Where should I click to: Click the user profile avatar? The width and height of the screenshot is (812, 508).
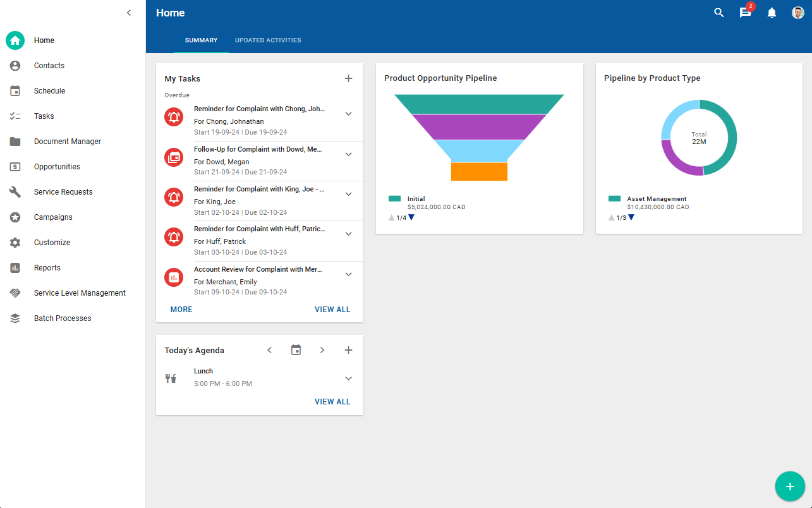click(x=798, y=13)
